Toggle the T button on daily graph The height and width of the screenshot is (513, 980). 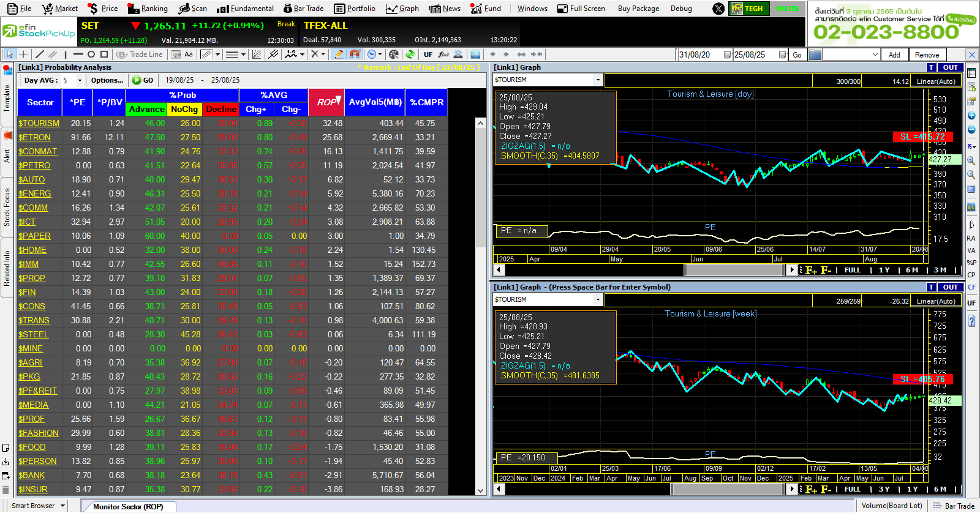931,67
